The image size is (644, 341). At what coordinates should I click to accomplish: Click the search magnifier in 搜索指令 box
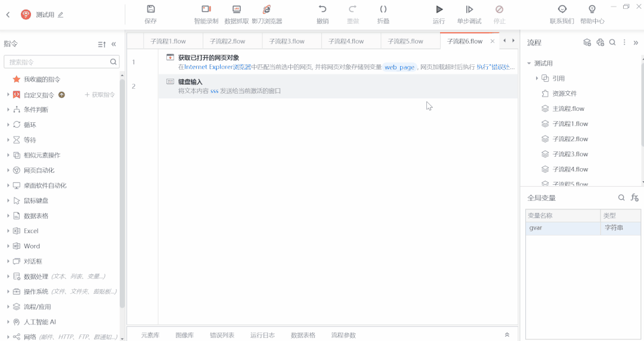click(113, 62)
